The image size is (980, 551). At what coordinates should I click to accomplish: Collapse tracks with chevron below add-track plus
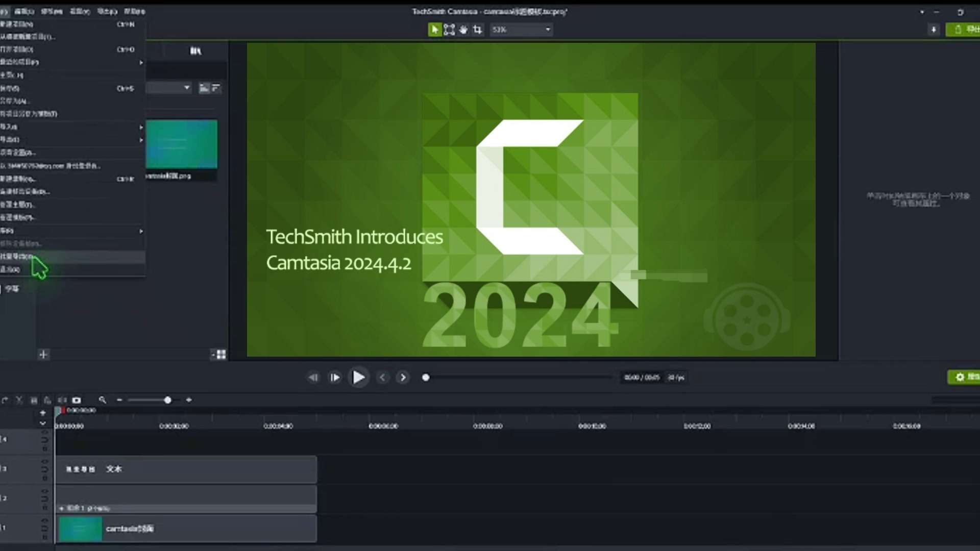coord(43,423)
